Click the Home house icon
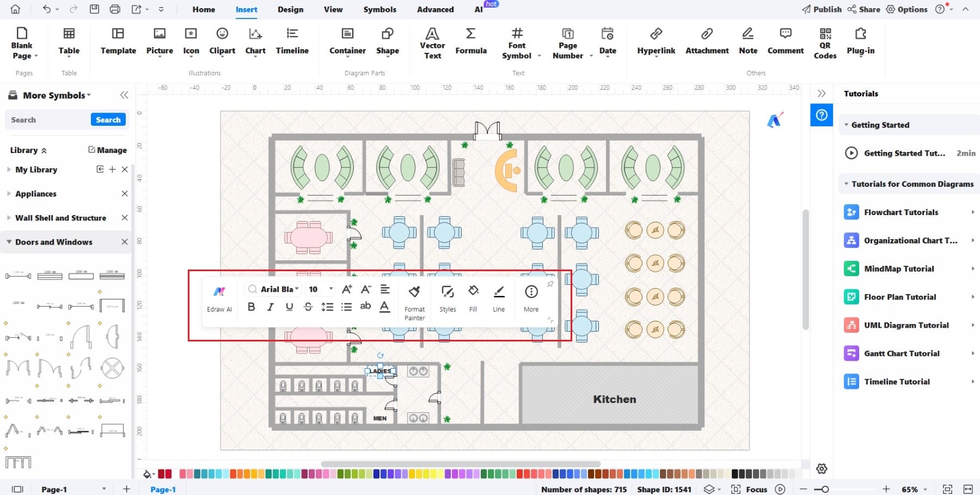This screenshot has width=980, height=495. tap(15, 9)
